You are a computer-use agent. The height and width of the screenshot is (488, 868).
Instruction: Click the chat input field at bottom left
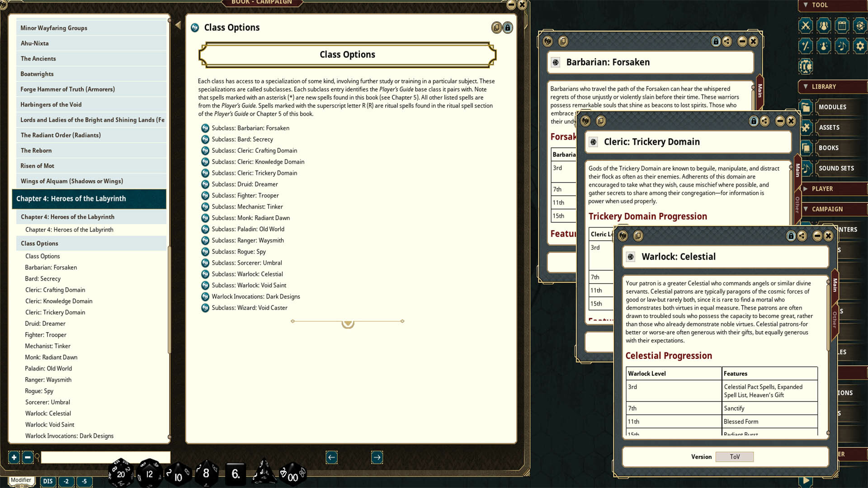click(x=104, y=457)
